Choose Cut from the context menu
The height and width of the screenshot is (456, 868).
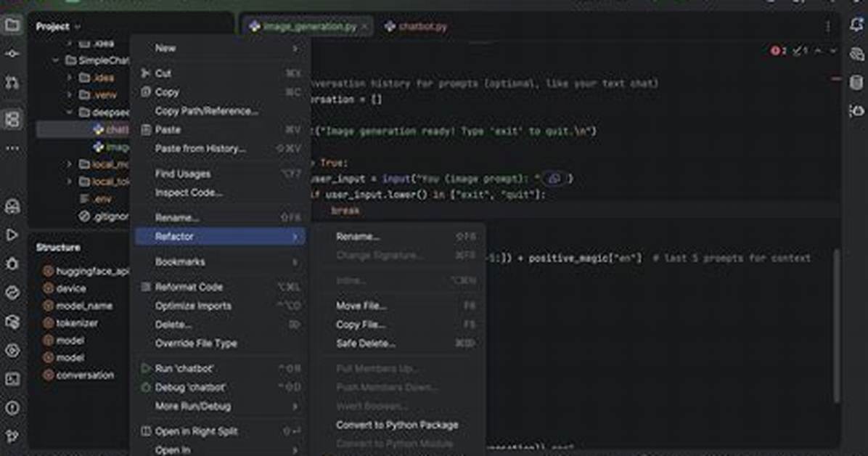(x=221, y=73)
